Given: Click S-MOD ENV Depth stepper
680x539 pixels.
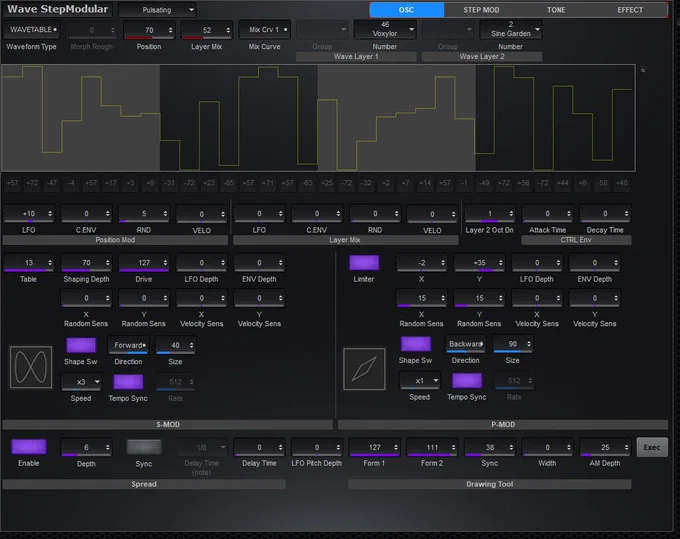Looking at the screenshot, I should (259, 262).
